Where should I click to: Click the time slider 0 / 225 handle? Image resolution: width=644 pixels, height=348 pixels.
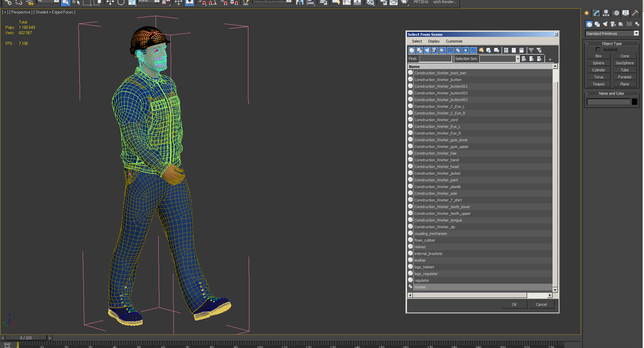pos(26,338)
